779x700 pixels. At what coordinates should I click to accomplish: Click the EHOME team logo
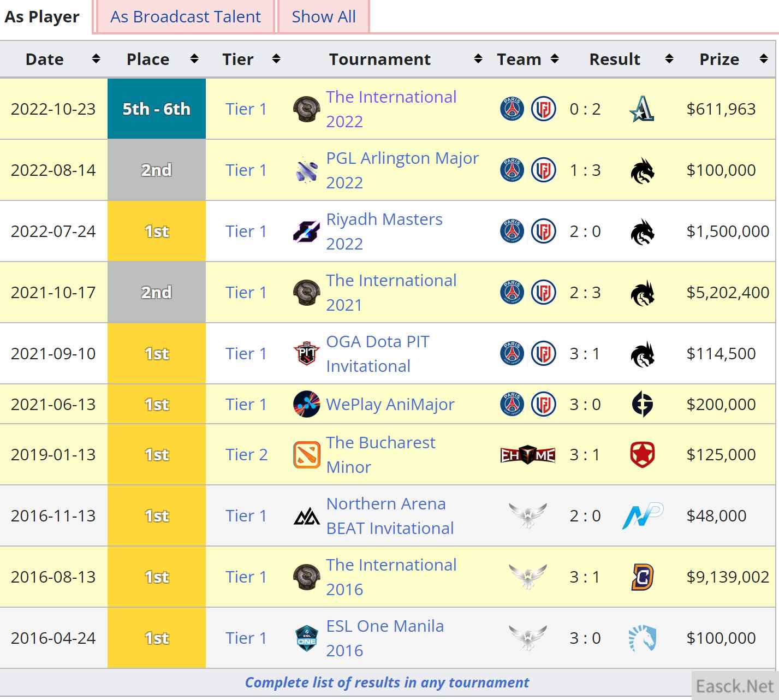tap(527, 455)
